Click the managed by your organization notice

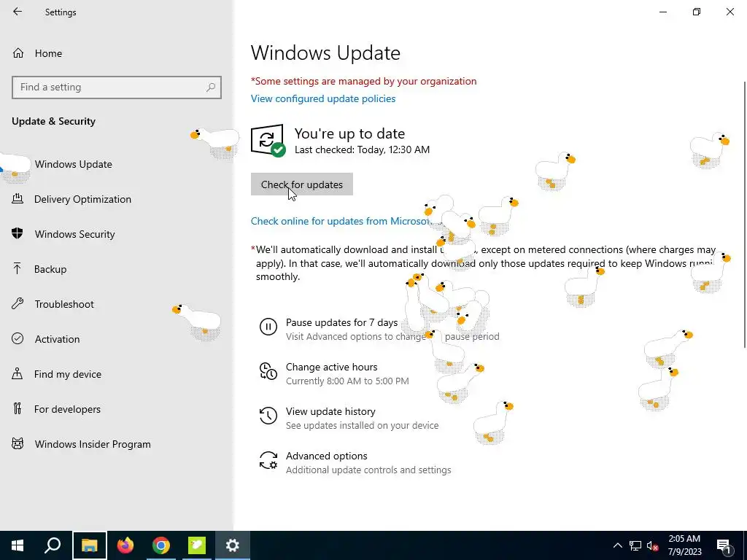click(363, 82)
